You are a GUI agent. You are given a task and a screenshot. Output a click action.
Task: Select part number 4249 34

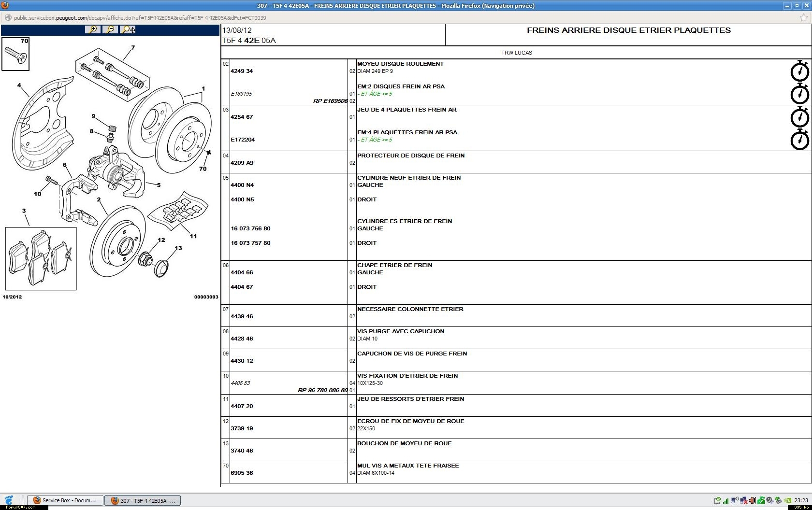pyautogui.click(x=242, y=71)
